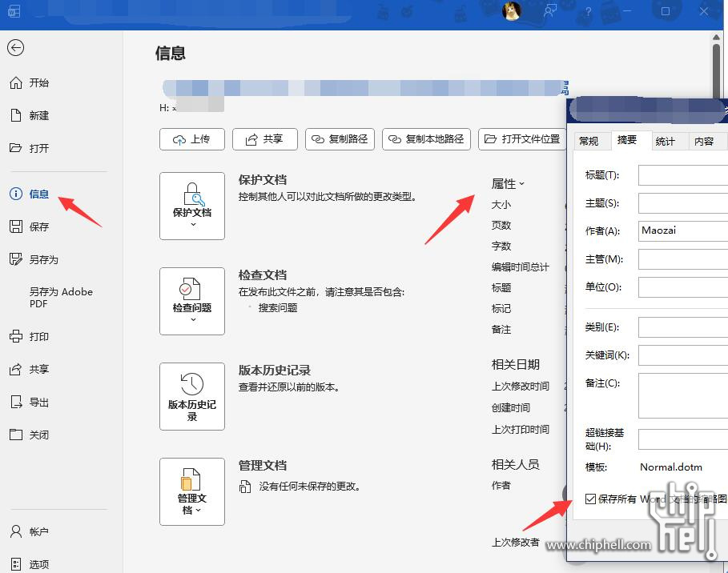This screenshot has height=573, width=728.
Task: 打开标题栏的帮助问号图标
Action: (587, 10)
